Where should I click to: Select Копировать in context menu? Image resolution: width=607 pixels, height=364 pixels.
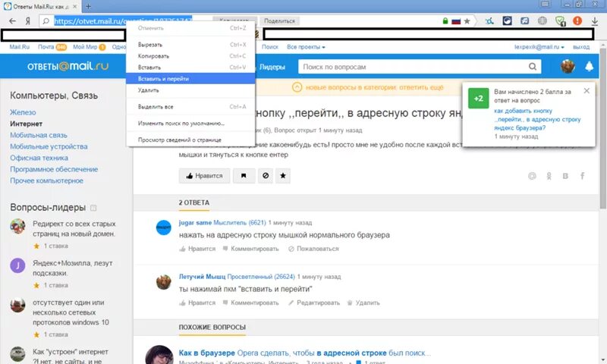click(190, 55)
